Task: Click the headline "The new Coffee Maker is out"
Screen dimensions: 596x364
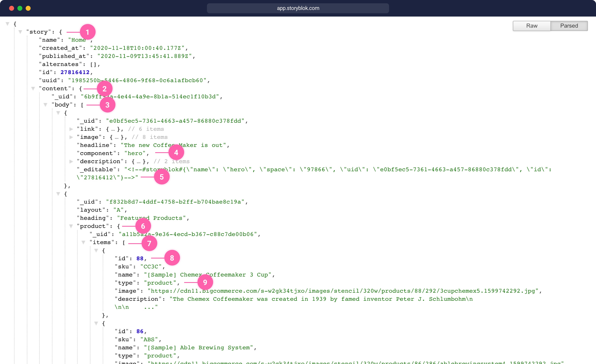Action: 173,145
